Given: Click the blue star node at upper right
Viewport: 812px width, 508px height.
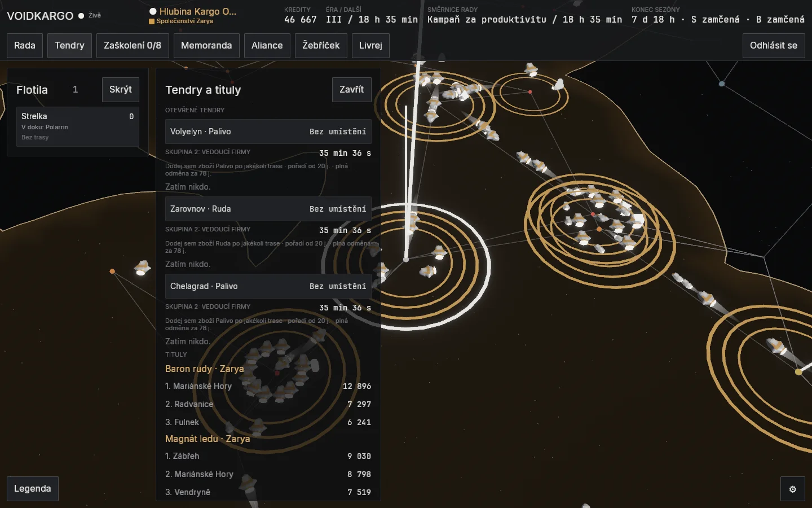Looking at the screenshot, I should [x=722, y=84].
